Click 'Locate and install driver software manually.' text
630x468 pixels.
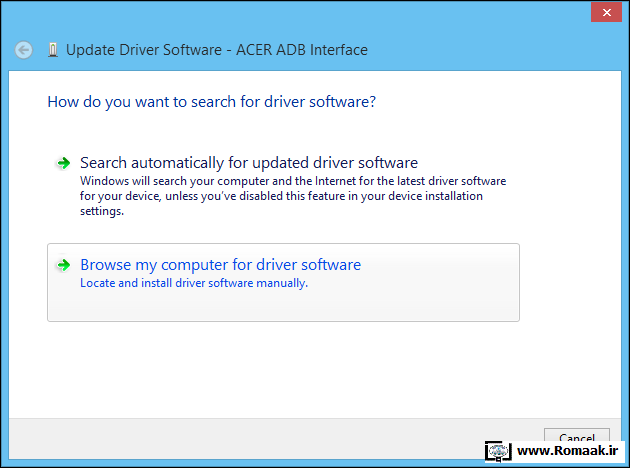194,283
